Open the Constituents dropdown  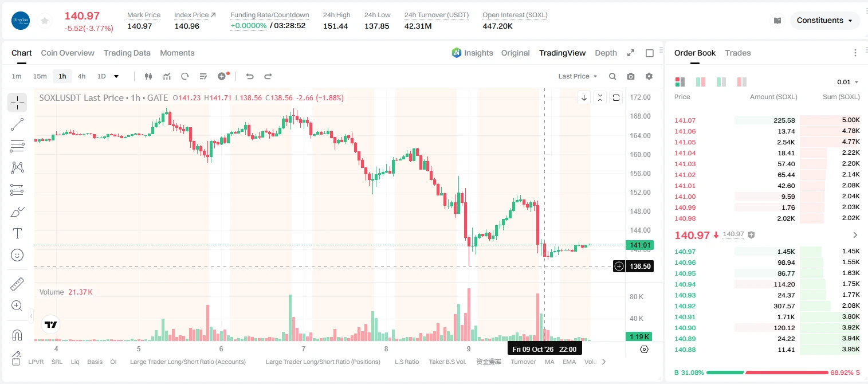825,21
